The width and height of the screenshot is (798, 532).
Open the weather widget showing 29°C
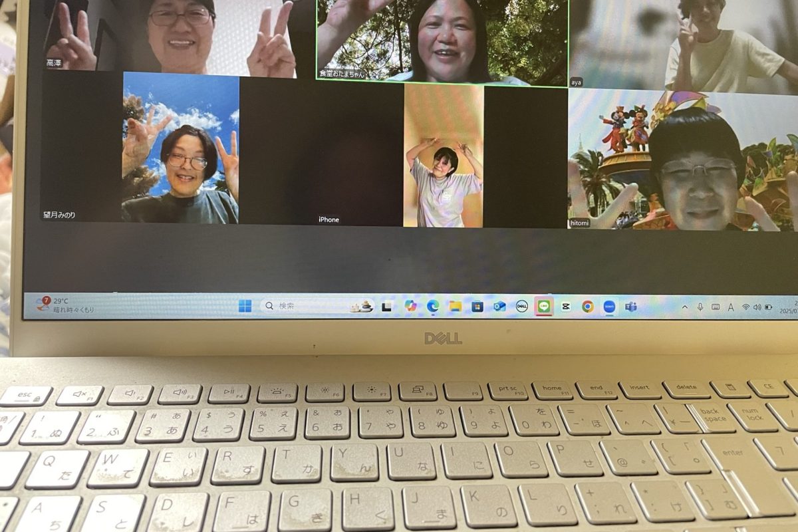pos(65,305)
